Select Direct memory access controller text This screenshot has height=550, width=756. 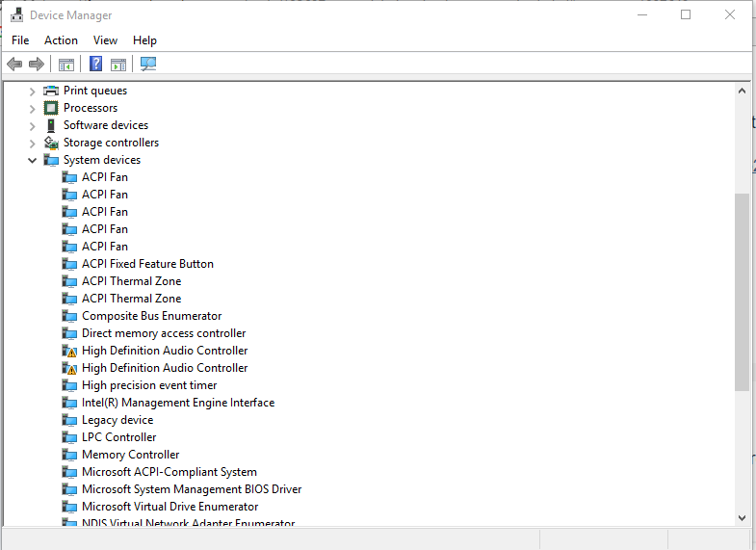[164, 333]
